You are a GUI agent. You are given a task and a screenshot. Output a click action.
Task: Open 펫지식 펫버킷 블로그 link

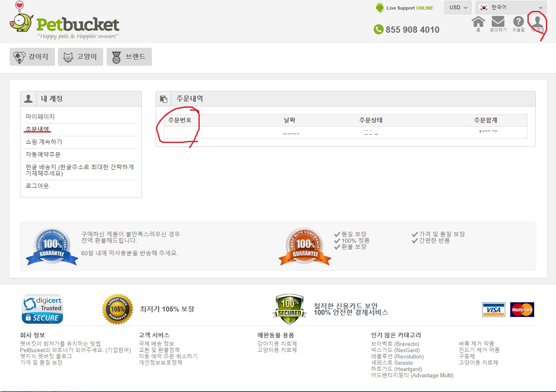coord(46,356)
